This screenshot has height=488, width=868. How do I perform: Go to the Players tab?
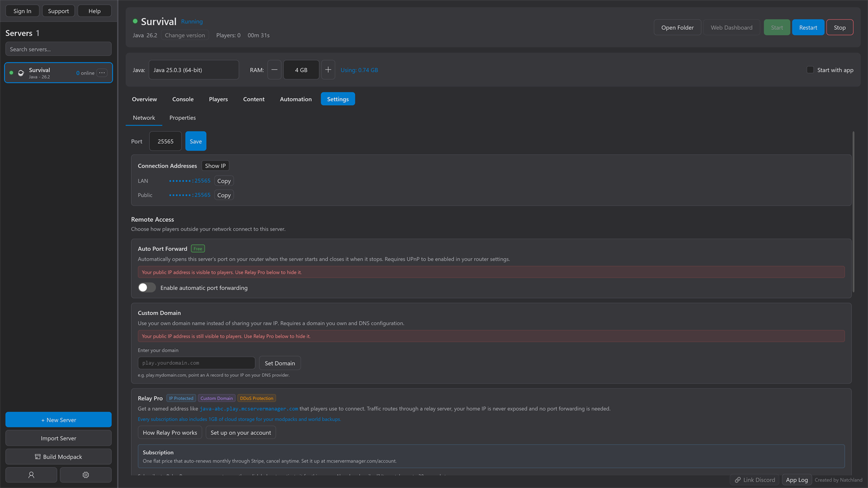218,99
